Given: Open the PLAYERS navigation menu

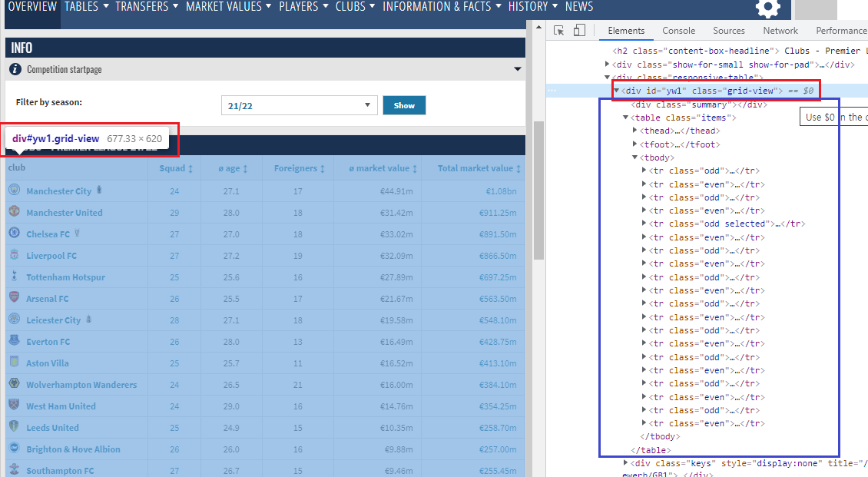Looking at the screenshot, I should [303, 7].
